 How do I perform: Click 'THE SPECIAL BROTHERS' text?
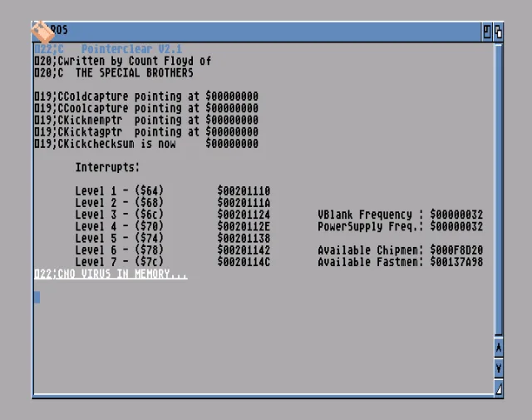(x=135, y=73)
